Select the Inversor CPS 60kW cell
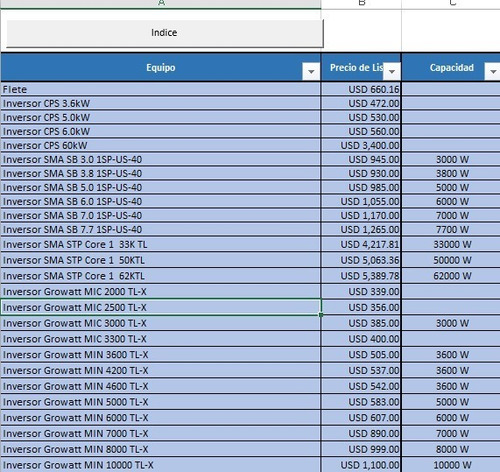500x472 pixels. (161, 145)
